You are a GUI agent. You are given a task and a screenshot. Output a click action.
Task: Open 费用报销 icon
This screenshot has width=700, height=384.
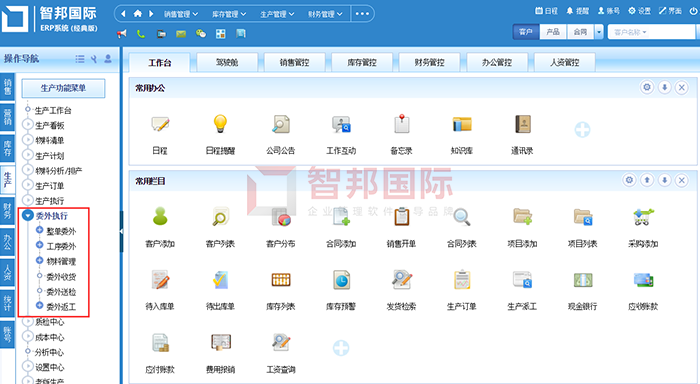[x=220, y=342]
